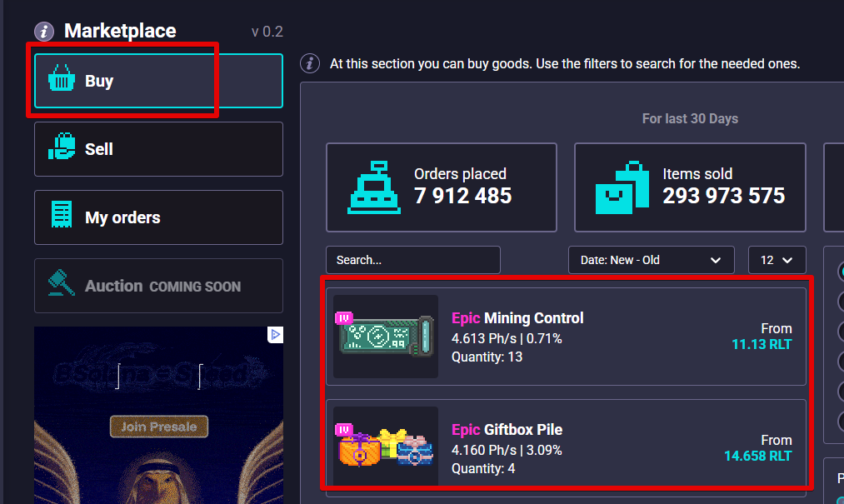
Task: Click the shopping bags Items sold icon
Action: tap(622, 187)
